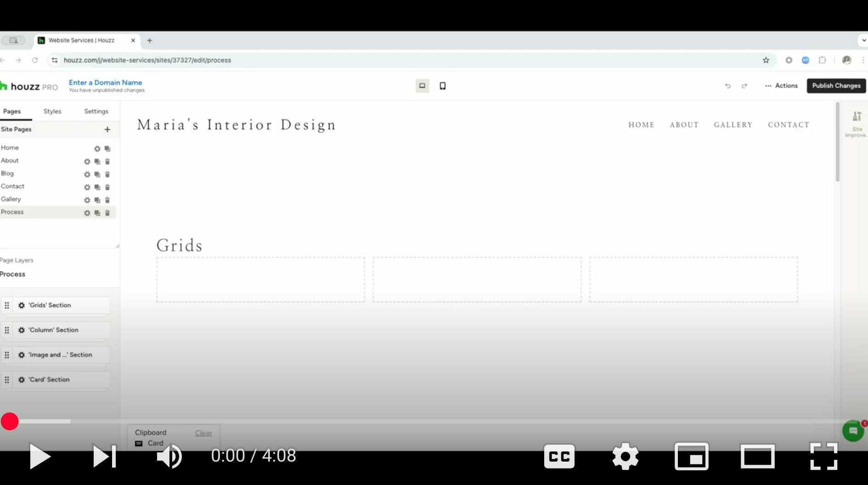Open the Actions dropdown menu
868x485 pixels.
point(781,86)
